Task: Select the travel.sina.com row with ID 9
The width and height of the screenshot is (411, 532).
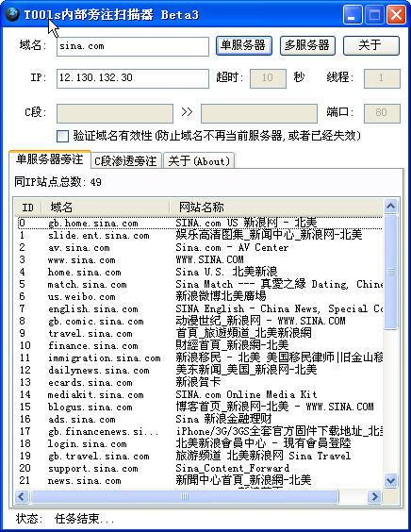Action: (200, 333)
